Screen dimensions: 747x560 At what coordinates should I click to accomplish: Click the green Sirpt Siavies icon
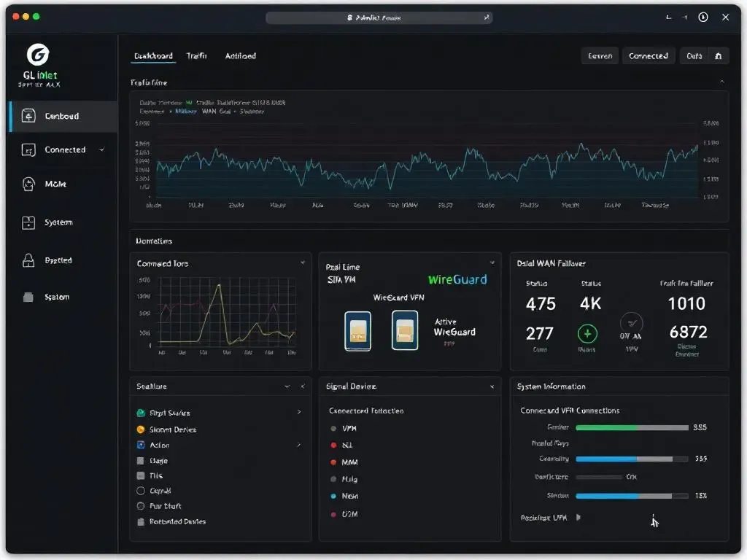[x=141, y=413]
